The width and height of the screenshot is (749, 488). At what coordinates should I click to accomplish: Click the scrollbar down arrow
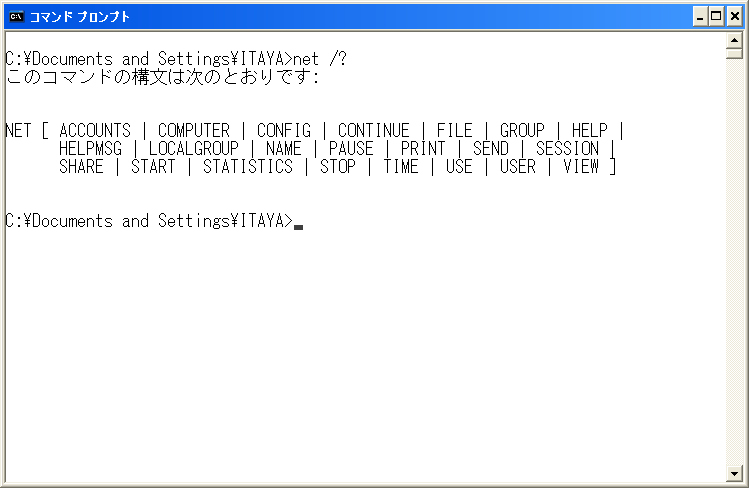point(734,474)
